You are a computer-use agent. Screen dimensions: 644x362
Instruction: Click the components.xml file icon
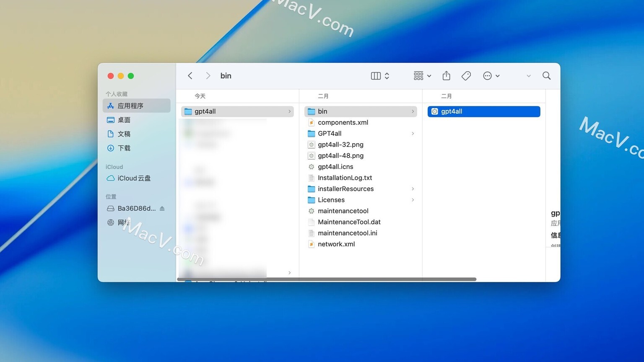coord(311,122)
